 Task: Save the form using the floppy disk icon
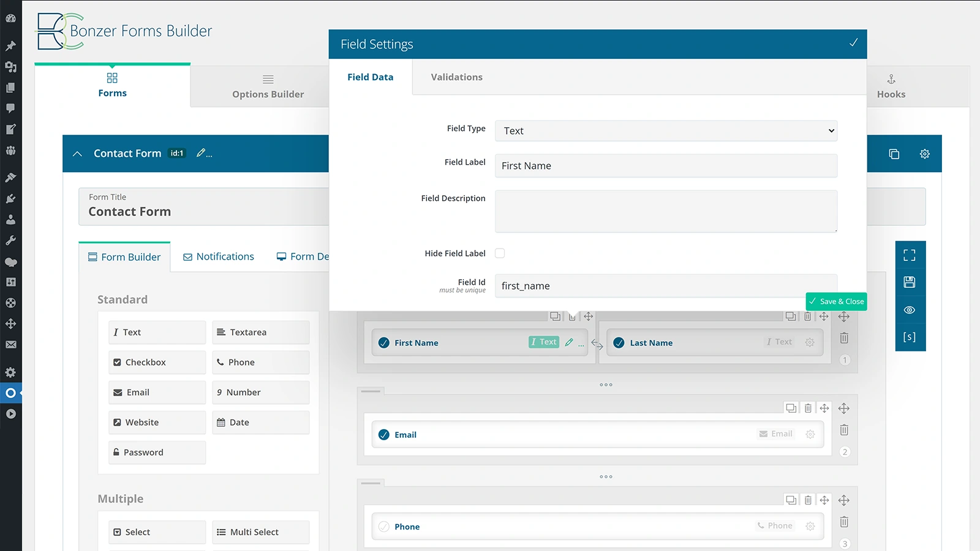tap(910, 282)
